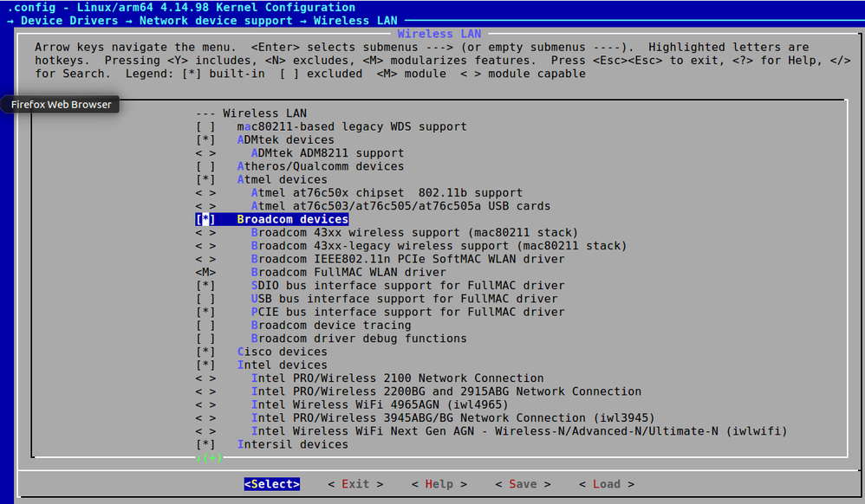
Task: Select SDIO bus interface support entry
Action: 407,286
